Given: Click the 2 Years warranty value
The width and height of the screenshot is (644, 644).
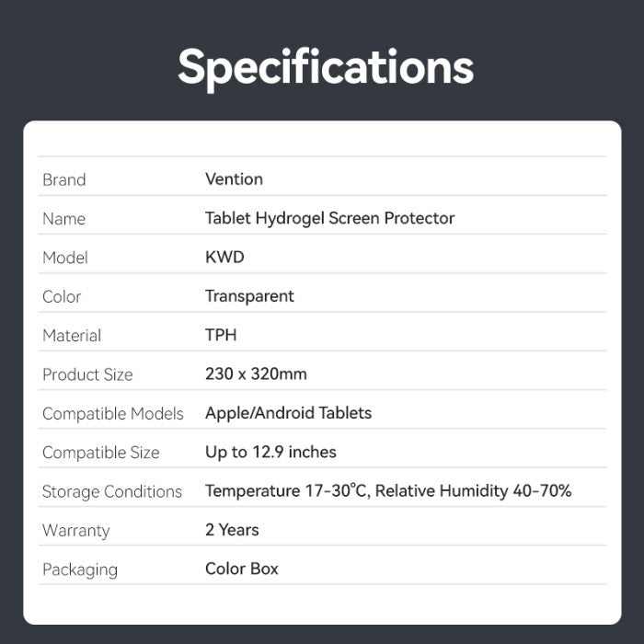Looking at the screenshot, I should pyautogui.click(x=232, y=530).
